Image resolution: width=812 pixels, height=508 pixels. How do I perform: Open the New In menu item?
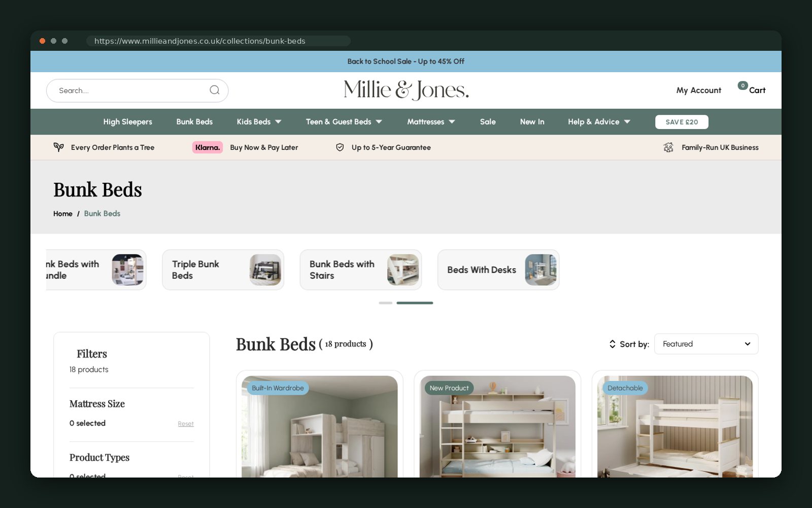(x=532, y=122)
